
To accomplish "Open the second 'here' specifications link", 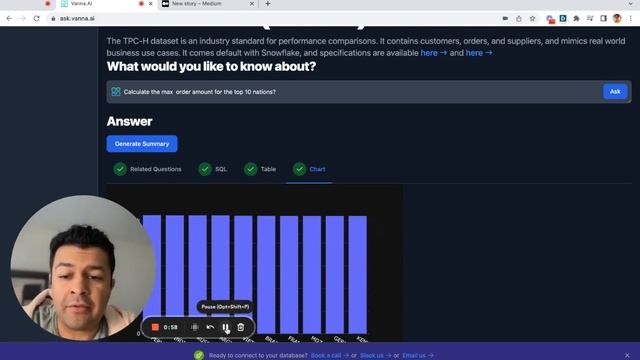I will click(479, 53).
